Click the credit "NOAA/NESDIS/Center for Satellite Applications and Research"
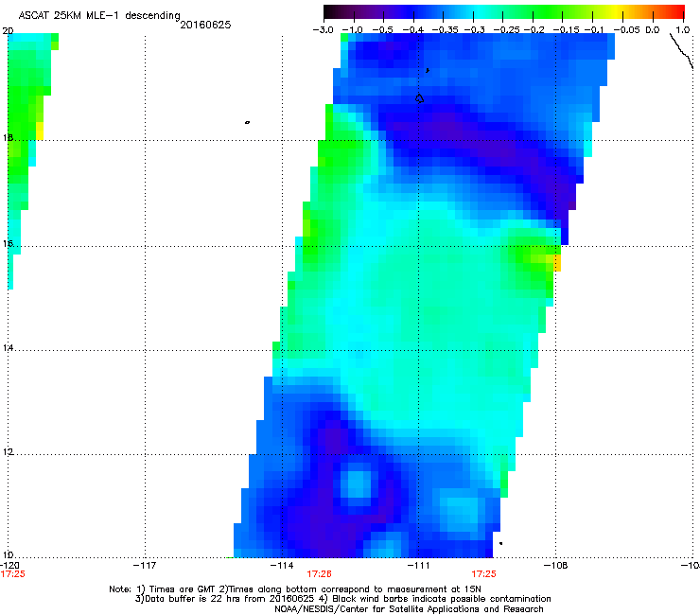The image size is (700, 615). [x=409, y=609]
